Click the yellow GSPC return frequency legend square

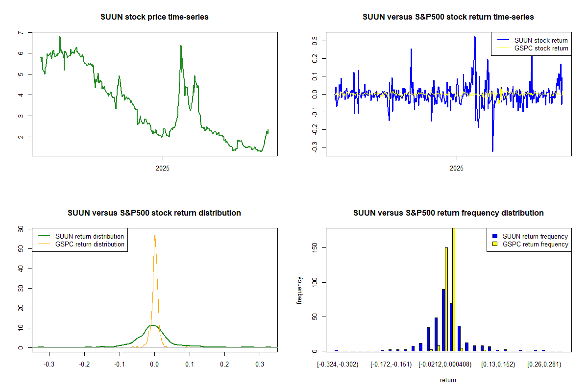click(x=495, y=244)
